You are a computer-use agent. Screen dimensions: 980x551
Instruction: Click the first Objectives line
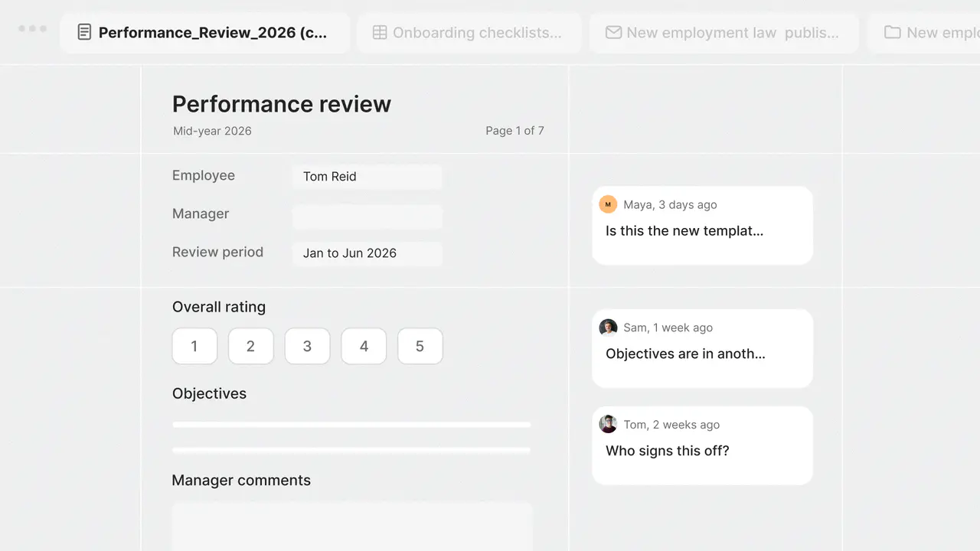click(x=351, y=425)
